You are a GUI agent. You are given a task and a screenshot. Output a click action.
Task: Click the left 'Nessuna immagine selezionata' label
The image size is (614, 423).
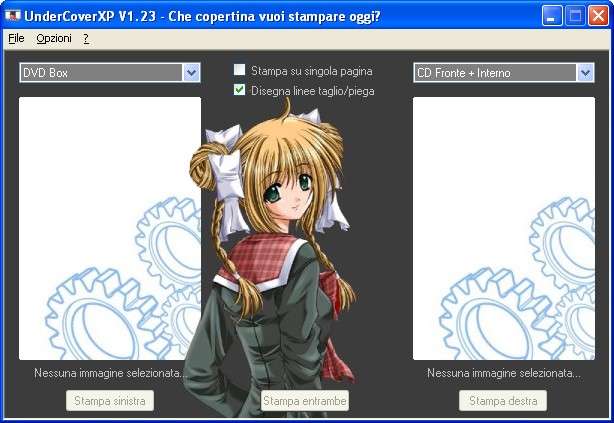tap(111, 373)
